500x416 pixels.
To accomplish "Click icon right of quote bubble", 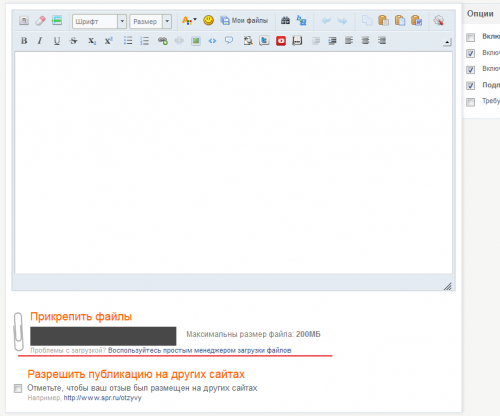I will tap(248, 41).
